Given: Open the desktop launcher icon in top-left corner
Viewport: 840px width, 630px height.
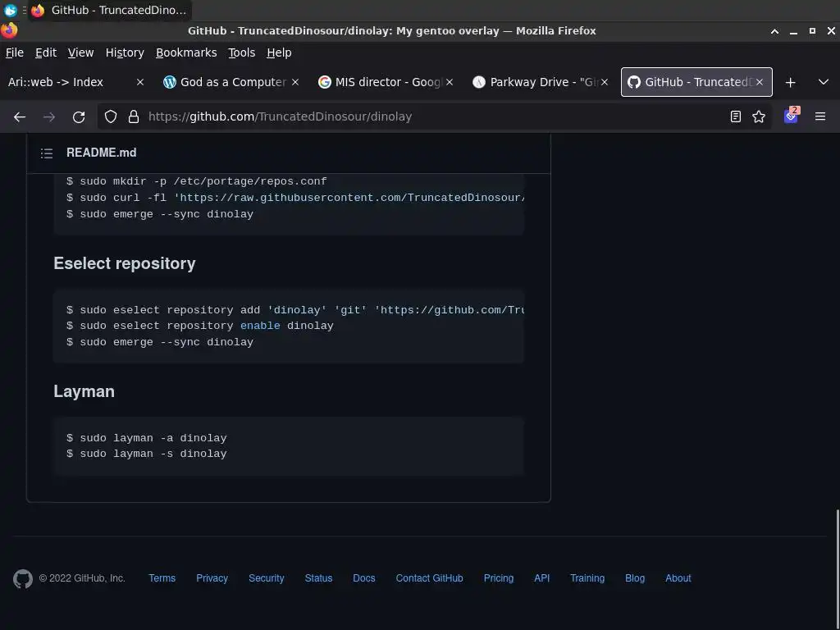Looking at the screenshot, I should (10, 10).
